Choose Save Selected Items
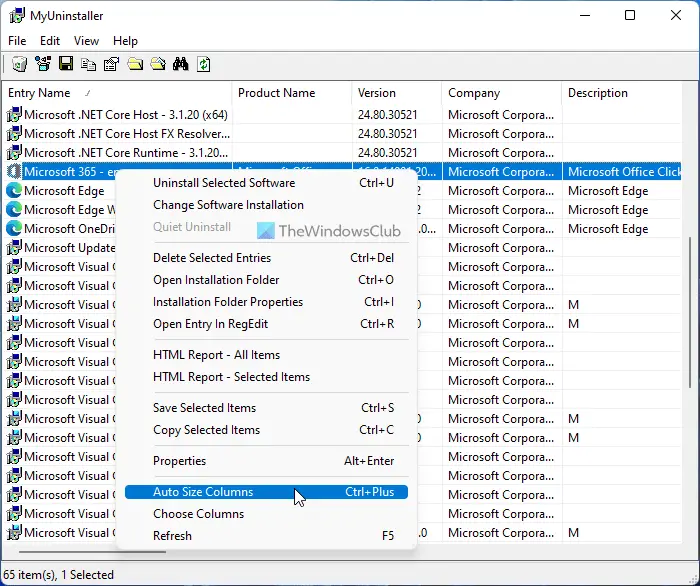Screen dimensions: 700x586 coord(267,408)
